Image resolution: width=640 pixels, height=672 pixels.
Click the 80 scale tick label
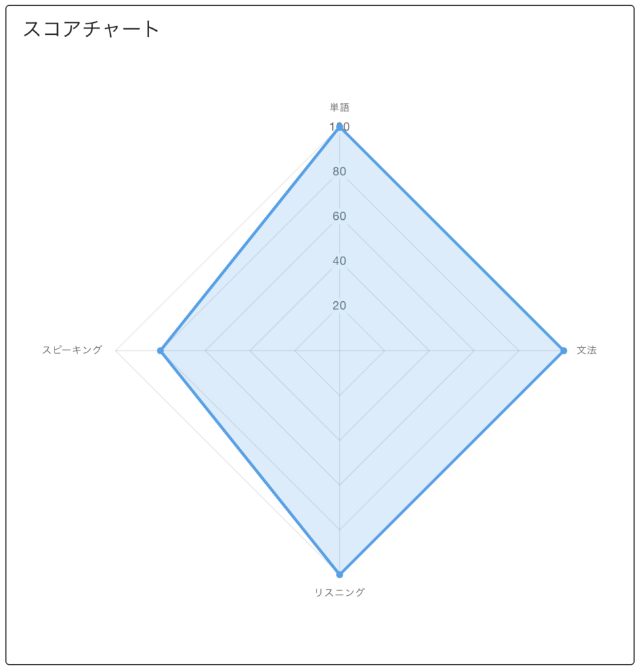click(339, 172)
